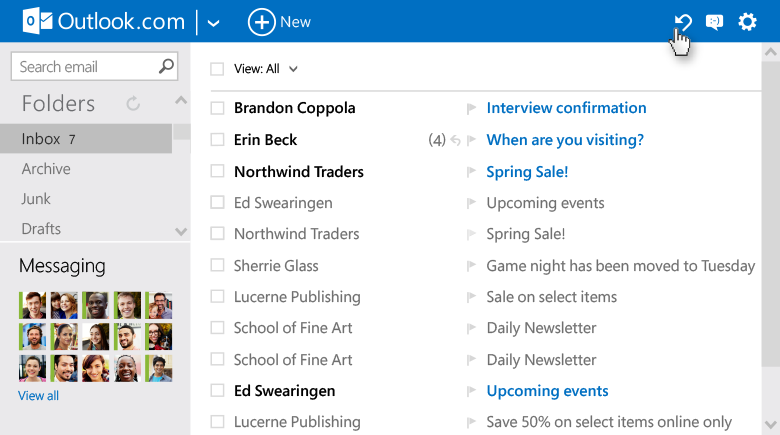780x435 pixels.
Task: Click the reply arrow icon beside Erin Beck
Action: tap(456, 140)
